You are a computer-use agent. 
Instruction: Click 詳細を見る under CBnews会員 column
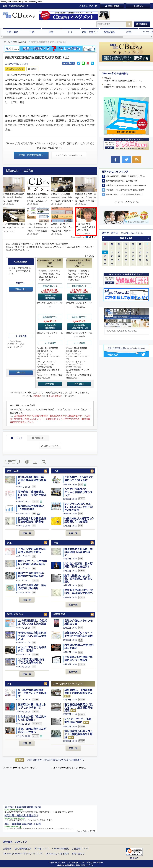click(x=21, y=373)
